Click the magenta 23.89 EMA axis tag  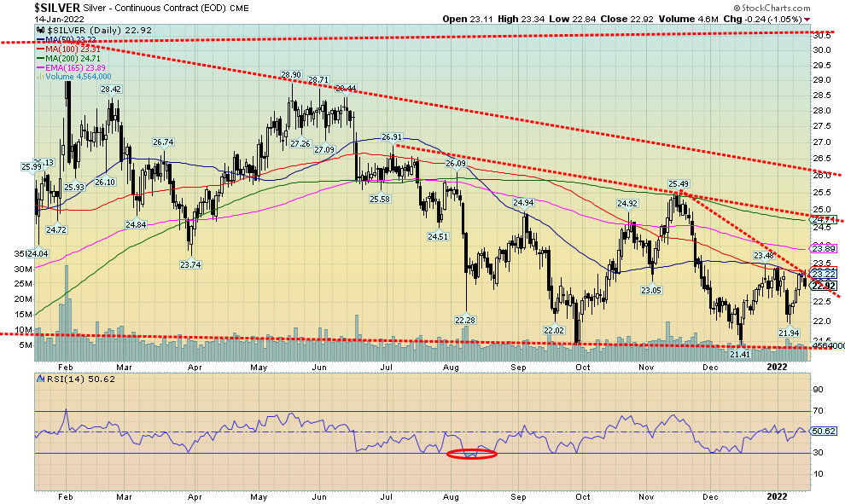[x=824, y=249]
